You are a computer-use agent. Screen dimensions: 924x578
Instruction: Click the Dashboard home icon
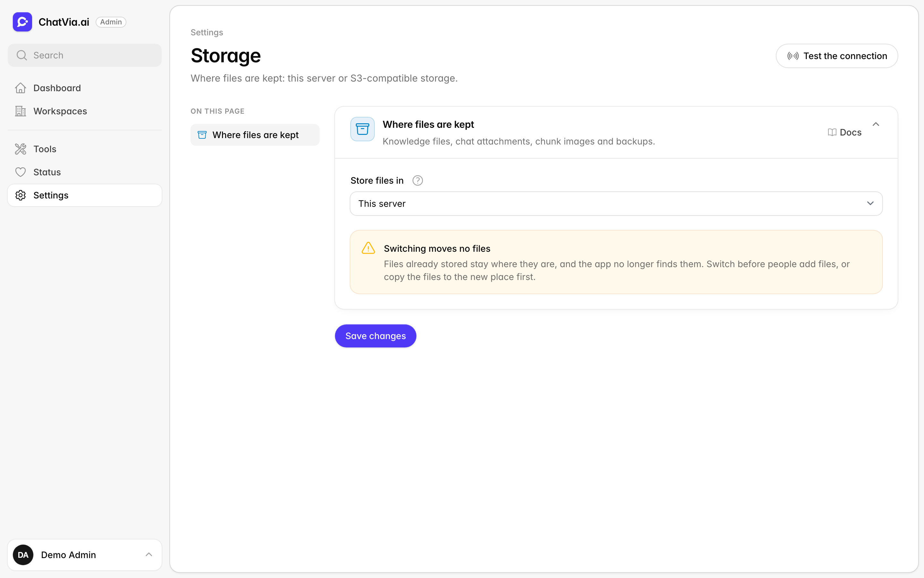(x=21, y=88)
